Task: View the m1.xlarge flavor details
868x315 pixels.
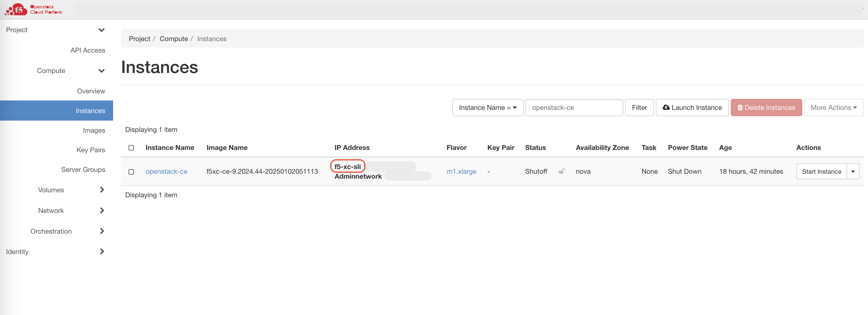Action: point(461,171)
